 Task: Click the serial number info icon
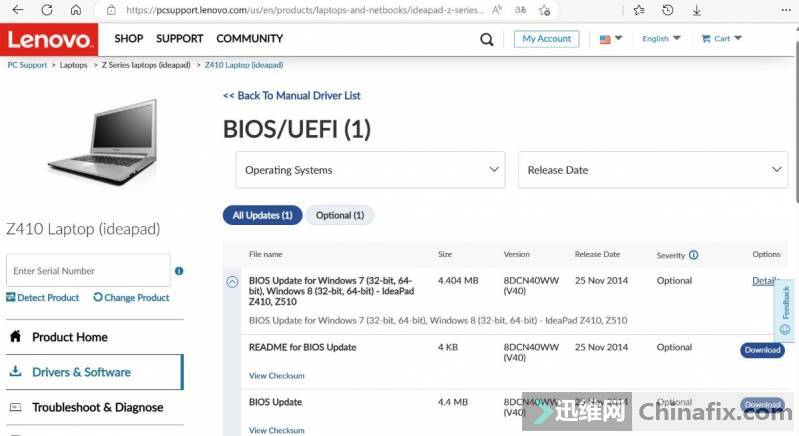179,271
